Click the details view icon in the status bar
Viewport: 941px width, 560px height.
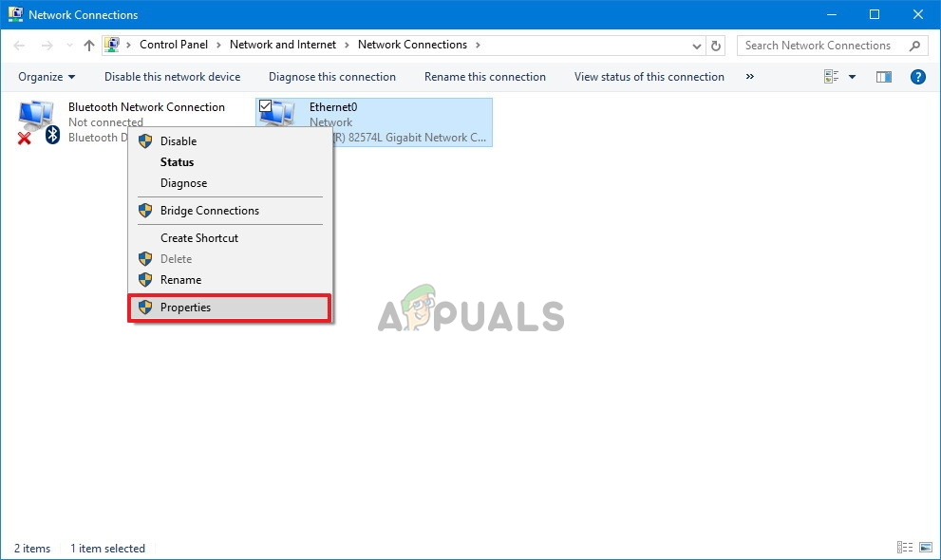click(x=905, y=548)
